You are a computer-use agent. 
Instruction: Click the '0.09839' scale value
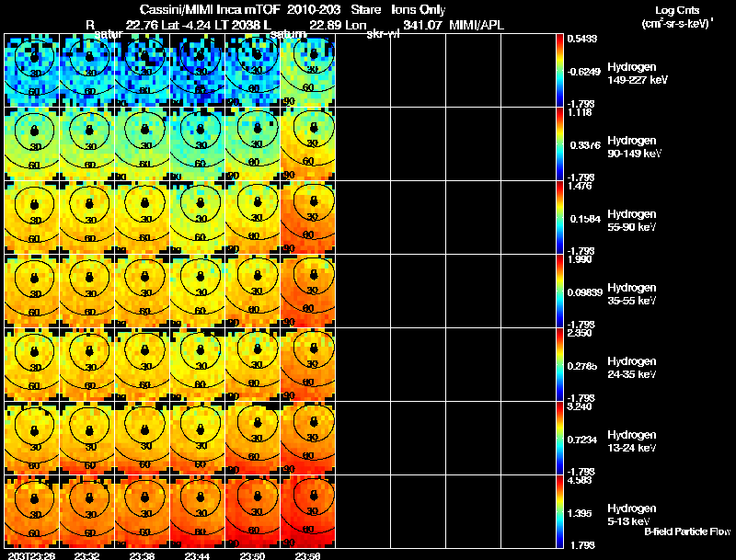pyautogui.click(x=584, y=292)
